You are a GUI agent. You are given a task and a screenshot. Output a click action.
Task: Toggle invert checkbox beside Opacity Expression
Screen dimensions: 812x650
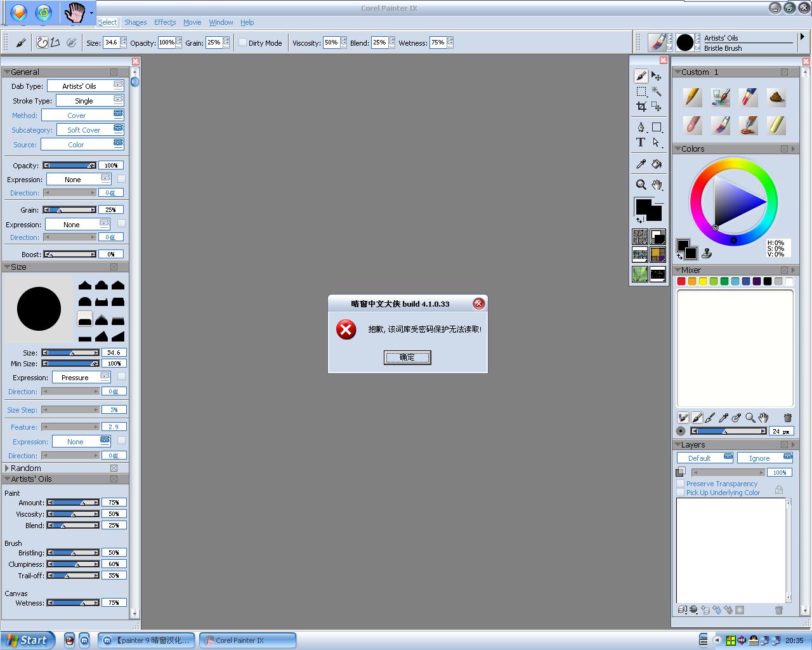pyautogui.click(x=121, y=179)
